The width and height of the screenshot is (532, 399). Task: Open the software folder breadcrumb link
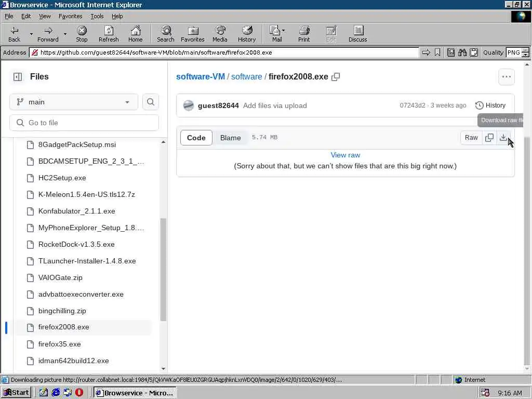(x=246, y=77)
